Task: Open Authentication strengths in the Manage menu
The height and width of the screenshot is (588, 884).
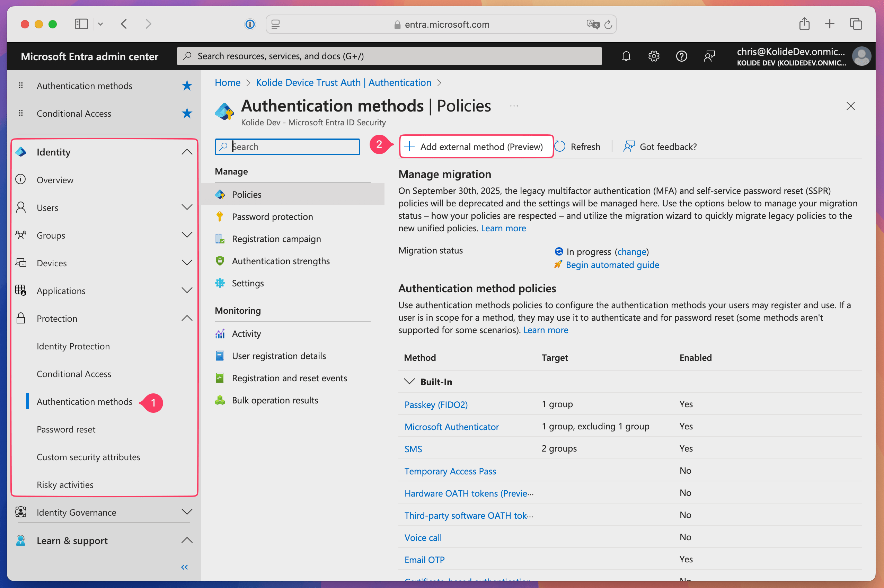Action: tap(281, 261)
